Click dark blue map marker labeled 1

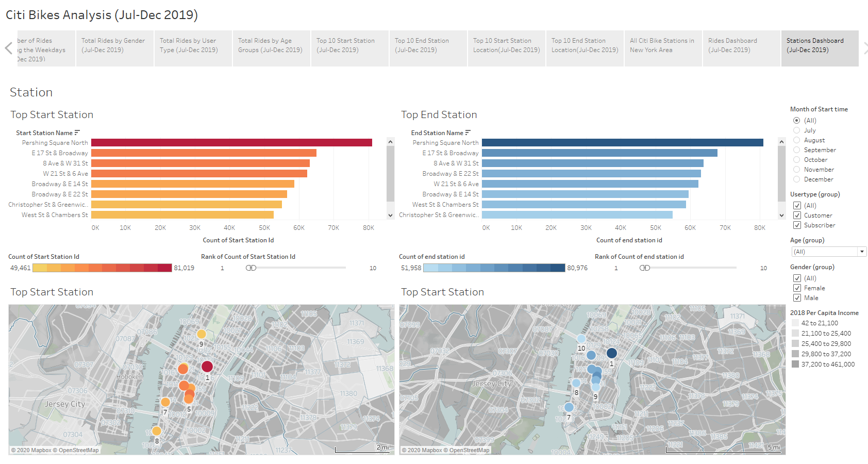612,353
